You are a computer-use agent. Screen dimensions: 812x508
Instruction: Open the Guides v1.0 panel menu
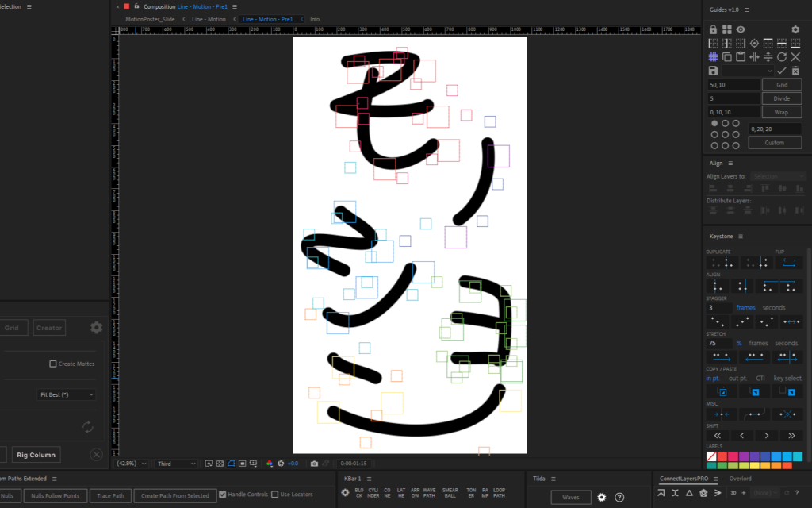(x=746, y=10)
